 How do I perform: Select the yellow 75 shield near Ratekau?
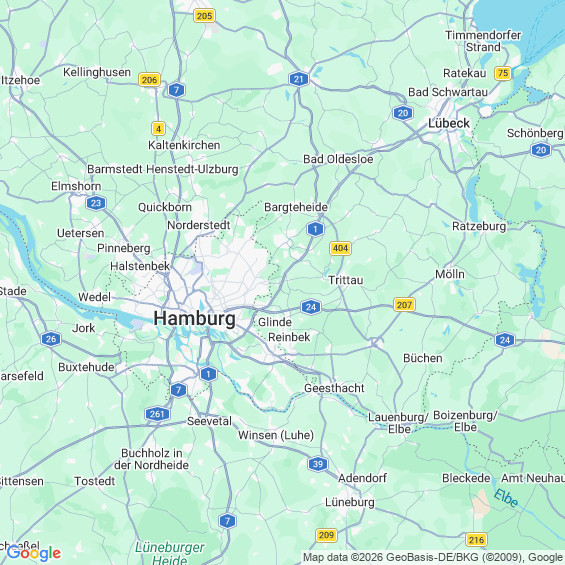click(503, 73)
